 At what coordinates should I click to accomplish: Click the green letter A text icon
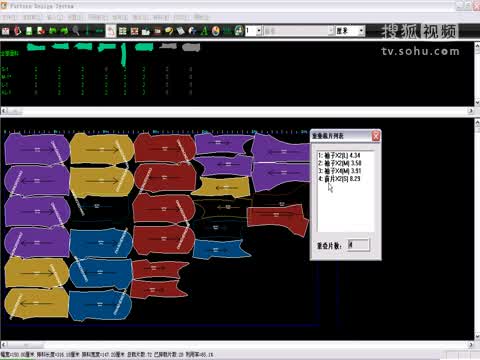[204, 31]
